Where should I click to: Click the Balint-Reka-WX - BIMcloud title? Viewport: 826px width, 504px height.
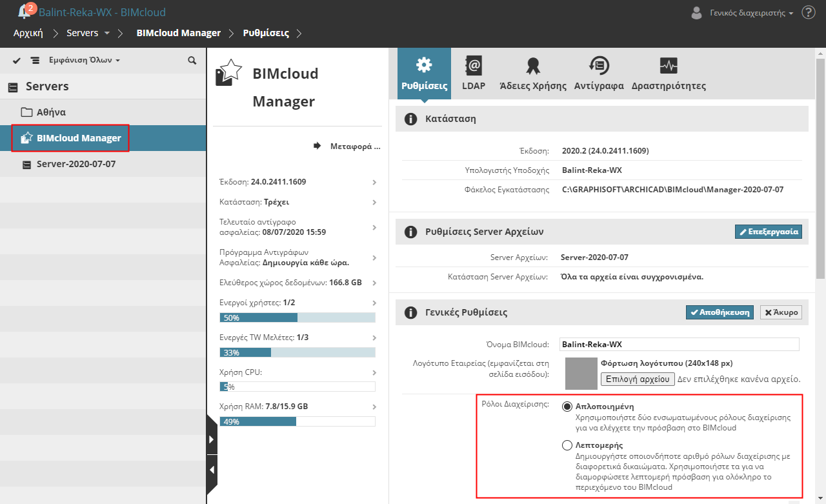[102, 12]
